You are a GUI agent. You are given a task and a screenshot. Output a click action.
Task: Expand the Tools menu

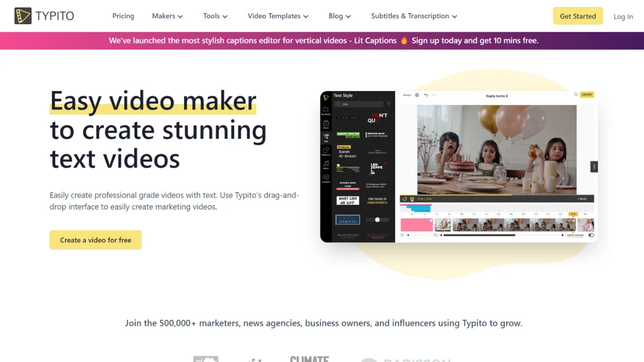(x=215, y=16)
